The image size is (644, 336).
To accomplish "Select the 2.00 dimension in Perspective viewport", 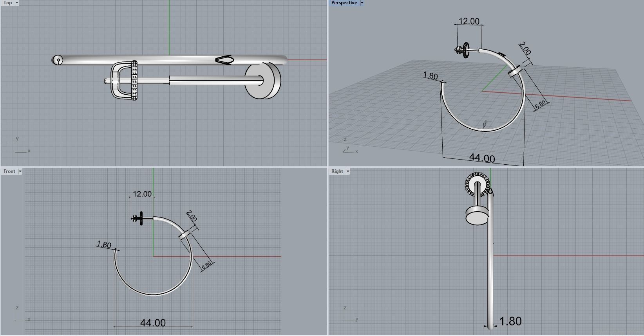I will [525, 49].
